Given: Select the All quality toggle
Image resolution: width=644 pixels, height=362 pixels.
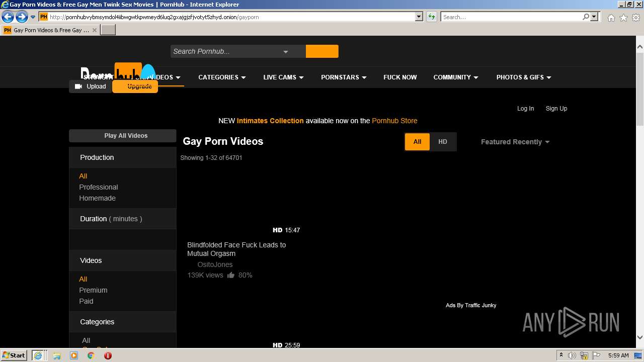Looking at the screenshot, I should pos(417,142).
